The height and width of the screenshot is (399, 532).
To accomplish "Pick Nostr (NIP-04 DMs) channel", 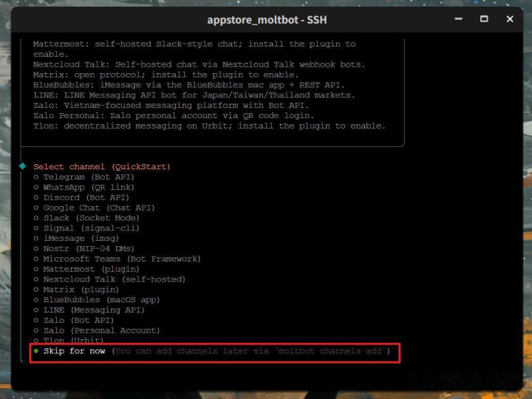I will 83,249.
